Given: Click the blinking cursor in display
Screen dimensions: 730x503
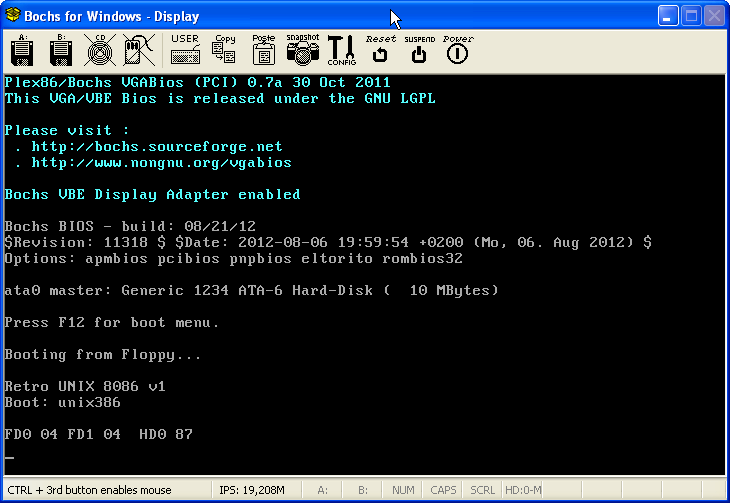Looking at the screenshot, I should [9, 458].
